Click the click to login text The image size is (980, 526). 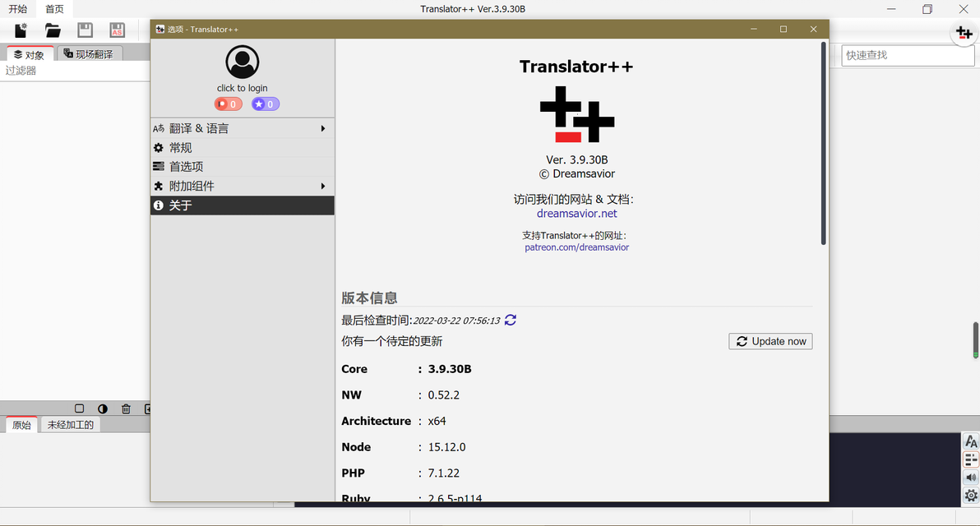[x=243, y=88]
